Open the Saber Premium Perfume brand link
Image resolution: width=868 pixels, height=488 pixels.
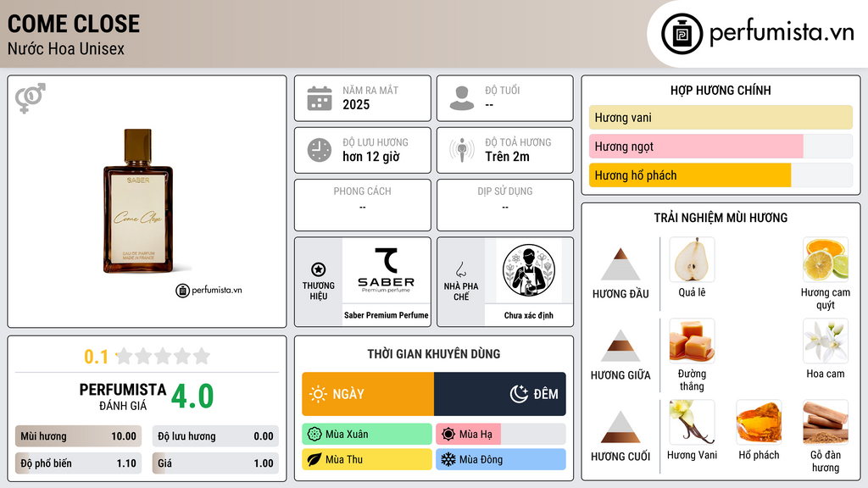click(386, 315)
